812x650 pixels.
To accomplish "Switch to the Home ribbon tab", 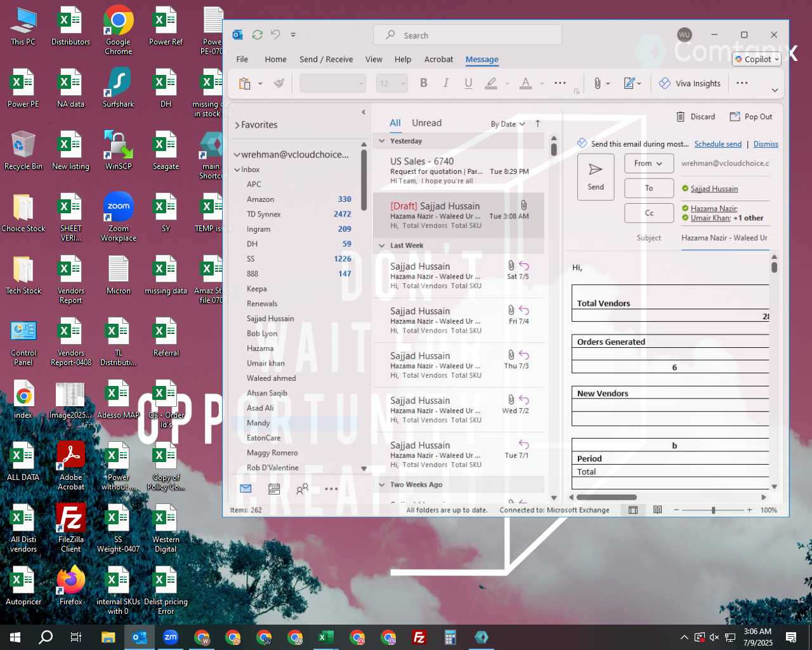I will pos(275,59).
